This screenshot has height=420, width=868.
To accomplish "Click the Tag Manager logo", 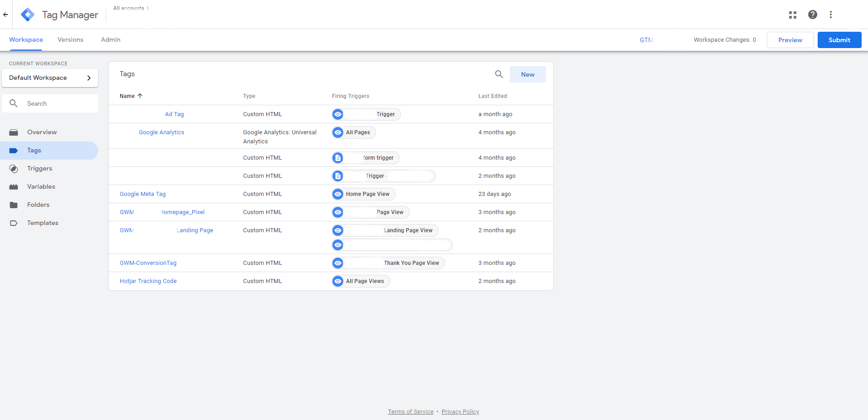I will pos(28,15).
